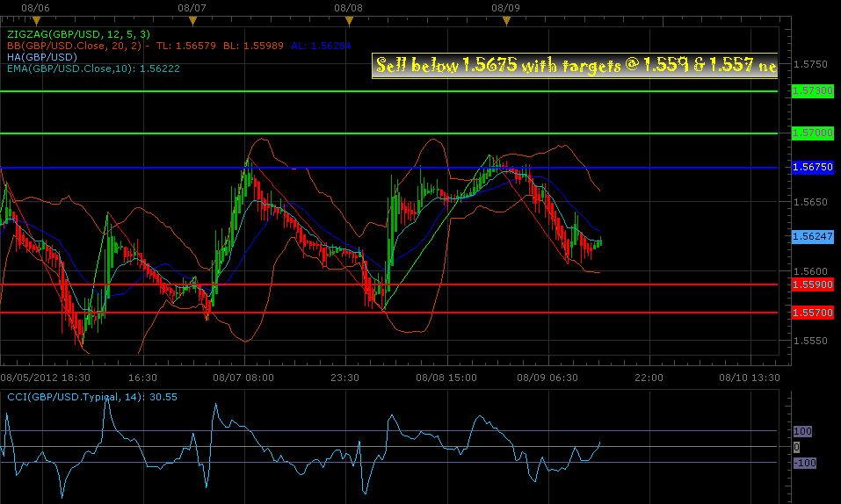The image size is (841, 504).
Task: Click the ZIGZAG indicator label
Action: point(78,34)
